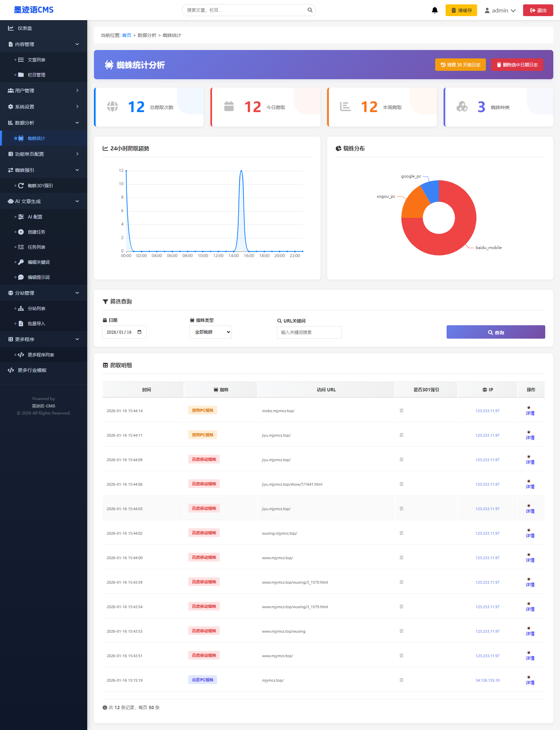
Task: Click the spider icon beside 蜘蛛统计 in sidebar
Action: (x=21, y=138)
